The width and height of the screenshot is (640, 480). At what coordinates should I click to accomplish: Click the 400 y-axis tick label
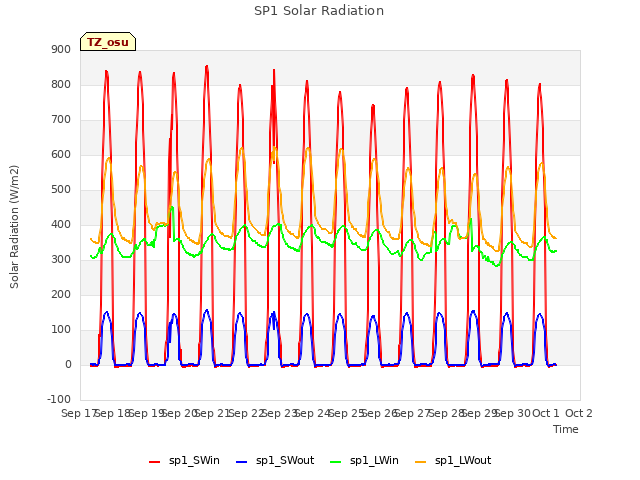61,224
